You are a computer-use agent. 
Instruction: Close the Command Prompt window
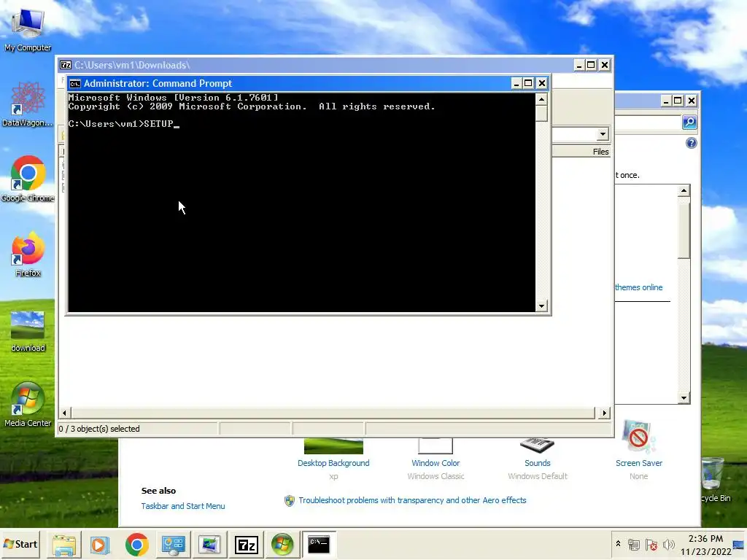coord(542,83)
